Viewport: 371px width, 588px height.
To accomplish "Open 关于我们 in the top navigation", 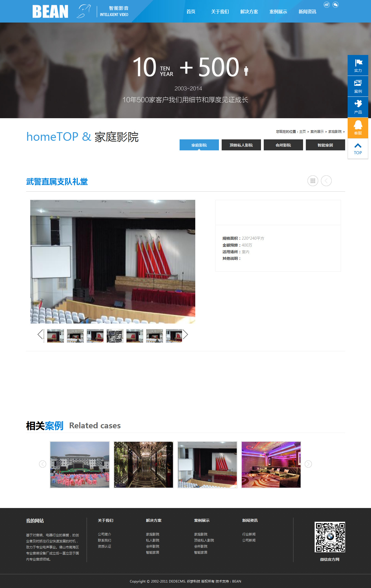I will click(220, 12).
